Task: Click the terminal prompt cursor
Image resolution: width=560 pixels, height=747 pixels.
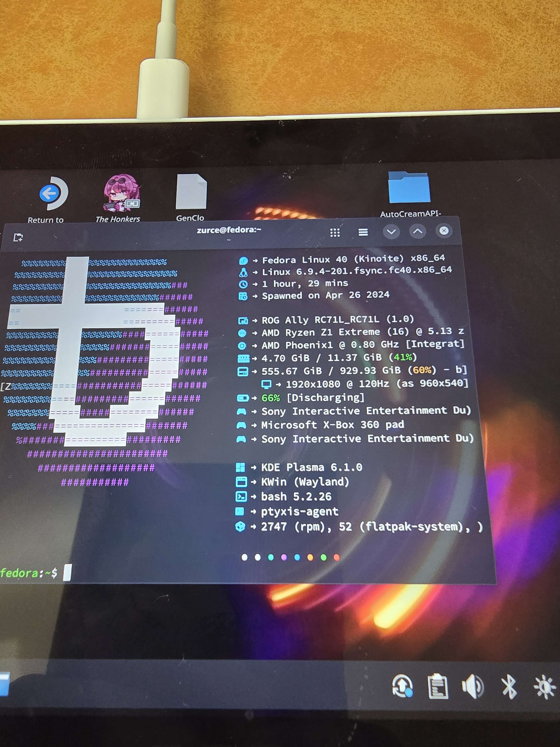Action: 67,572
